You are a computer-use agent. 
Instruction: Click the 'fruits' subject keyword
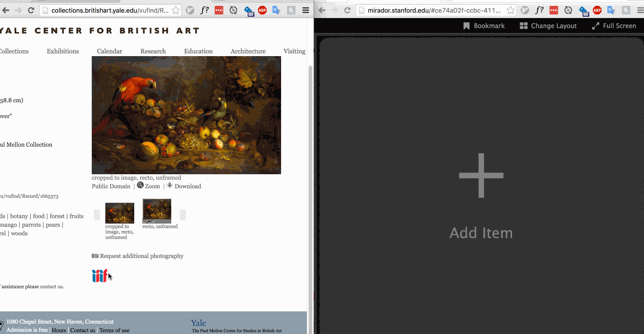pyautogui.click(x=76, y=216)
